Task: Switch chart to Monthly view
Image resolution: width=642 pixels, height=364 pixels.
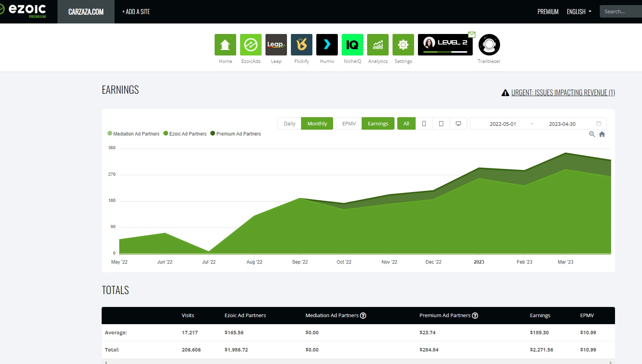Action: pyautogui.click(x=317, y=123)
